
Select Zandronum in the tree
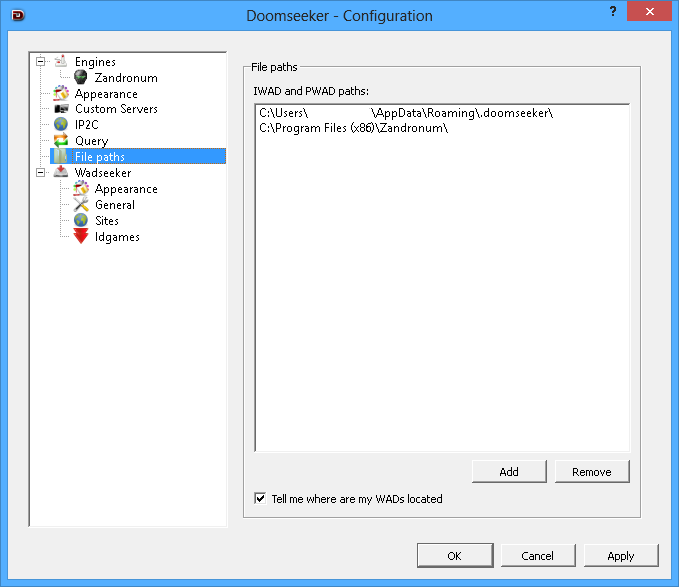126,78
